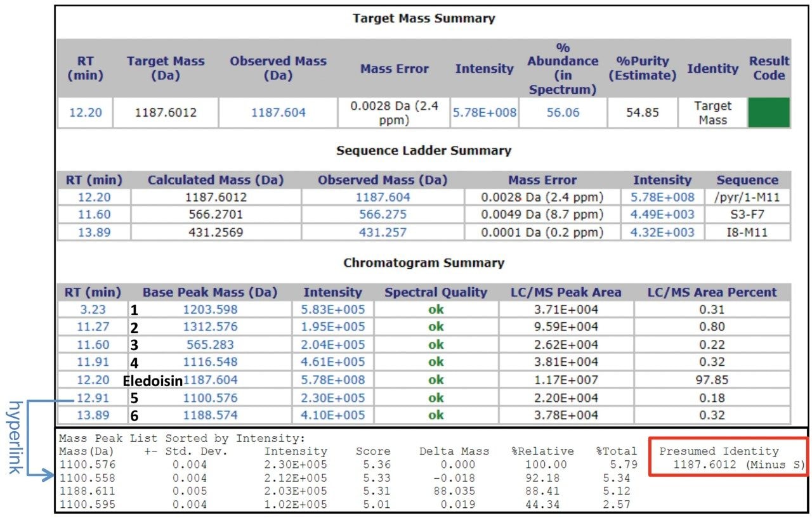Image resolution: width=812 pixels, height=518 pixels.
Task: Click intensity 5.78E+008 in Target Mass Summary
Action: [484, 113]
